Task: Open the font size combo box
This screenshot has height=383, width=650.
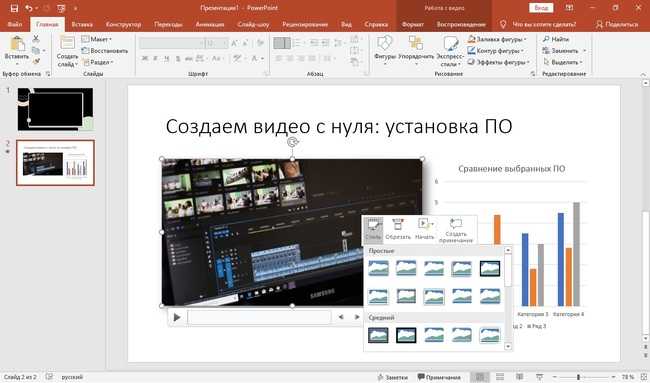Action: [217, 43]
